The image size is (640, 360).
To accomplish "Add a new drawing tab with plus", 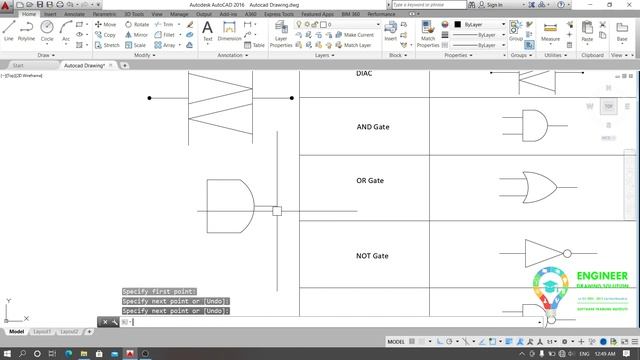I will [x=124, y=65].
